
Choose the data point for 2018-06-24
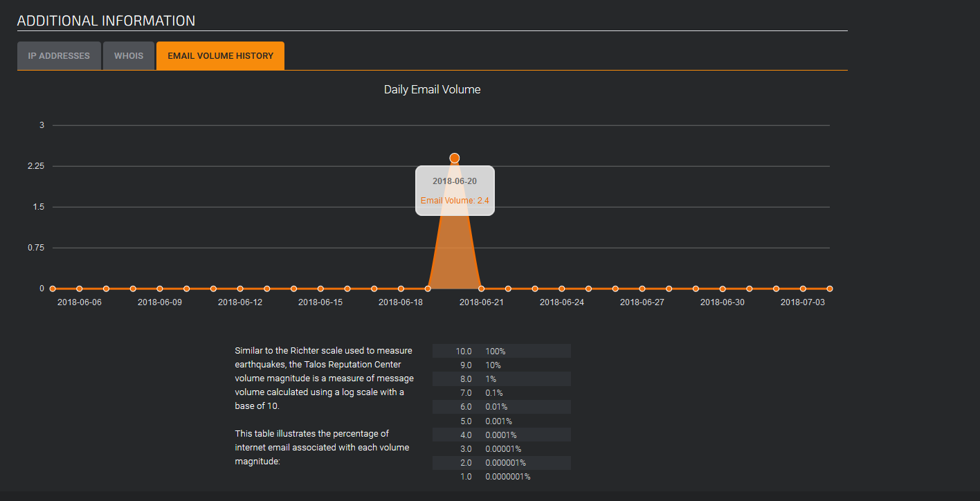pyautogui.click(x=562, y=289)
